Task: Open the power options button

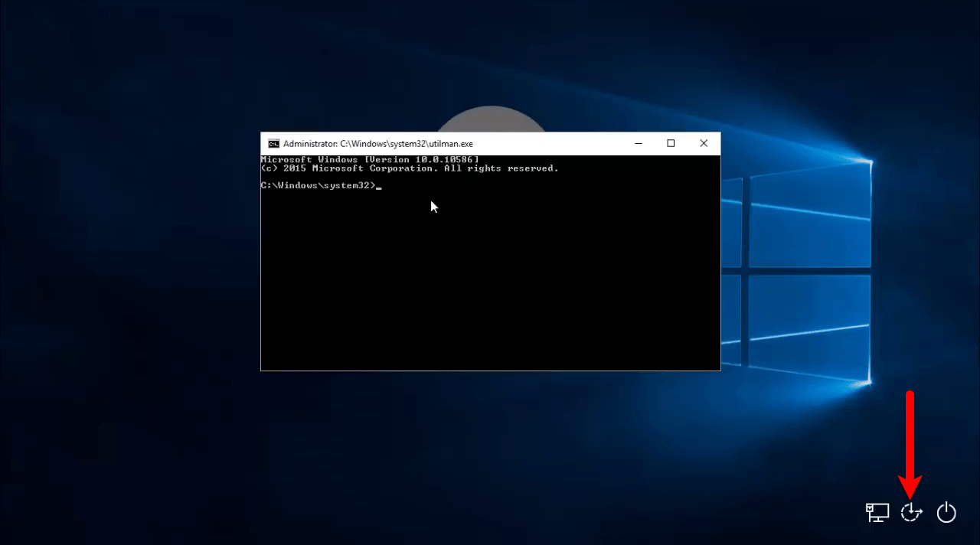Action: tap(947, 512)
